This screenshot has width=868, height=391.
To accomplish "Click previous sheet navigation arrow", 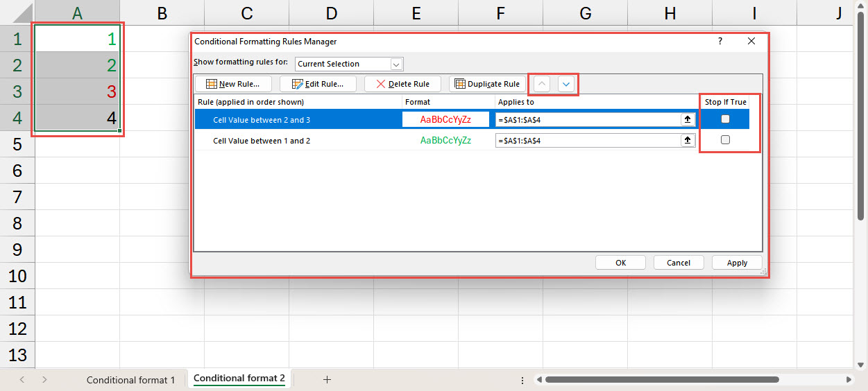I will (x=22, y=379).
